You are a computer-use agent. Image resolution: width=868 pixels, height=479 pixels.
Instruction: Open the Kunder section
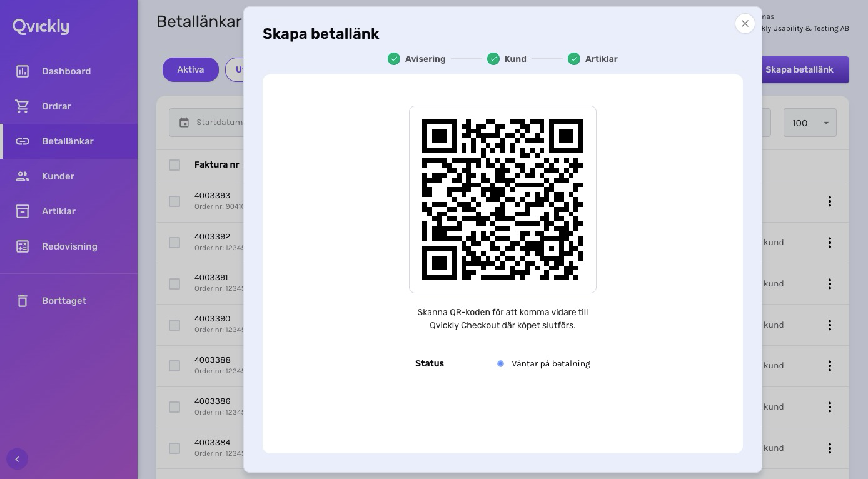[x=69, y=176]
